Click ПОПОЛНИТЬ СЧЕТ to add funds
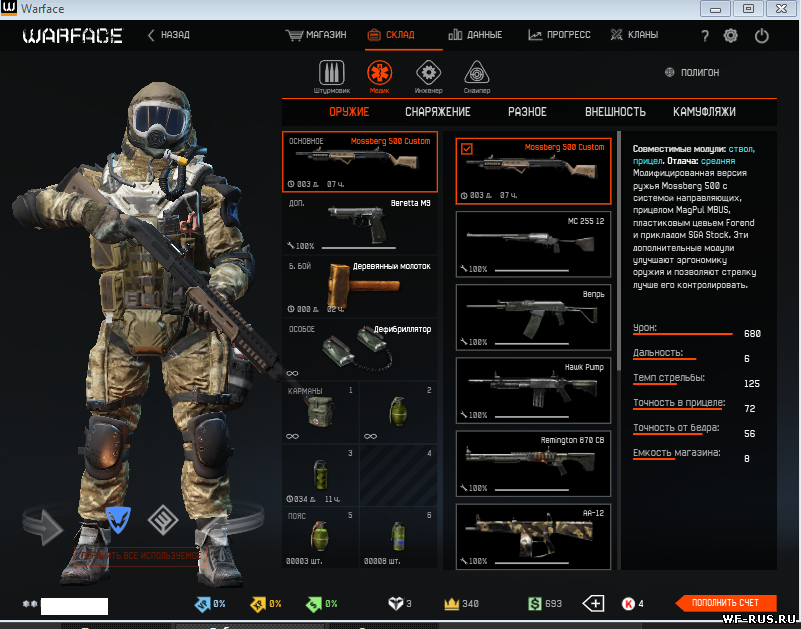 coord(725,603)
